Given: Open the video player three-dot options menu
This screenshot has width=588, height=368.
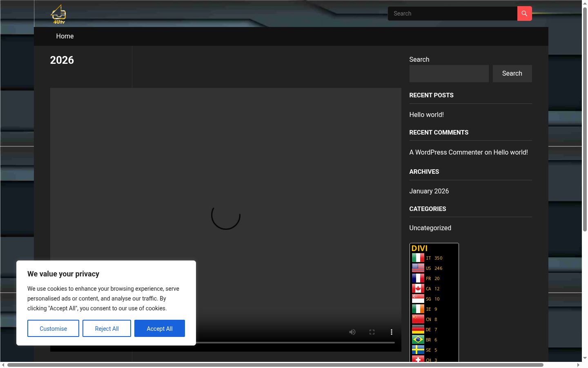Looking at the screenshot, I should pos(391,332).
